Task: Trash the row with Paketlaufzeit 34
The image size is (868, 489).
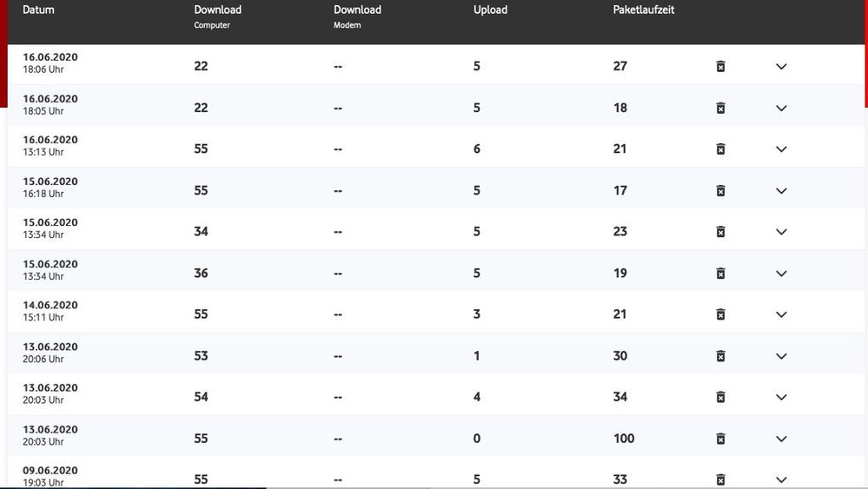Action: (720, 397)
